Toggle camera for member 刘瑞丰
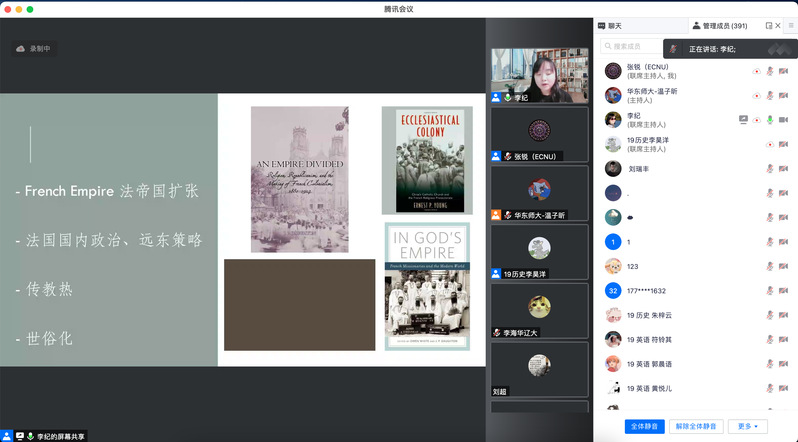The image size is (798, 442). 785,169
